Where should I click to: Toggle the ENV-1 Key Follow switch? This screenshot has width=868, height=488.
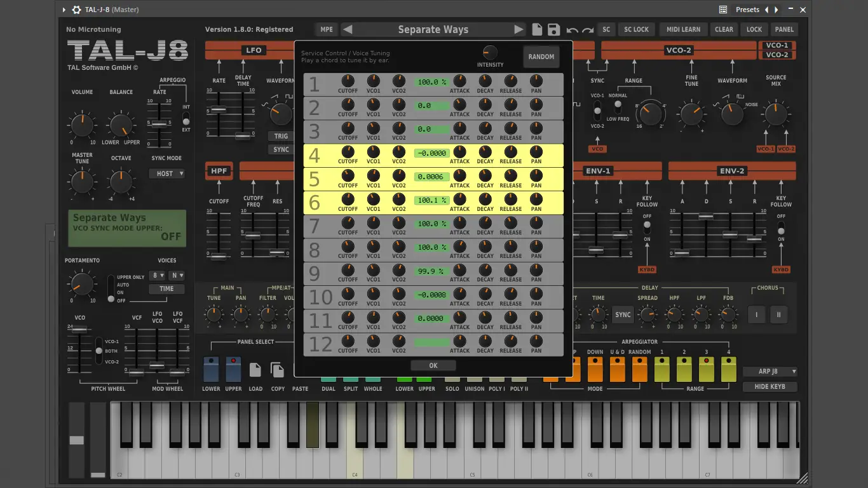click(x=647, y=227)
